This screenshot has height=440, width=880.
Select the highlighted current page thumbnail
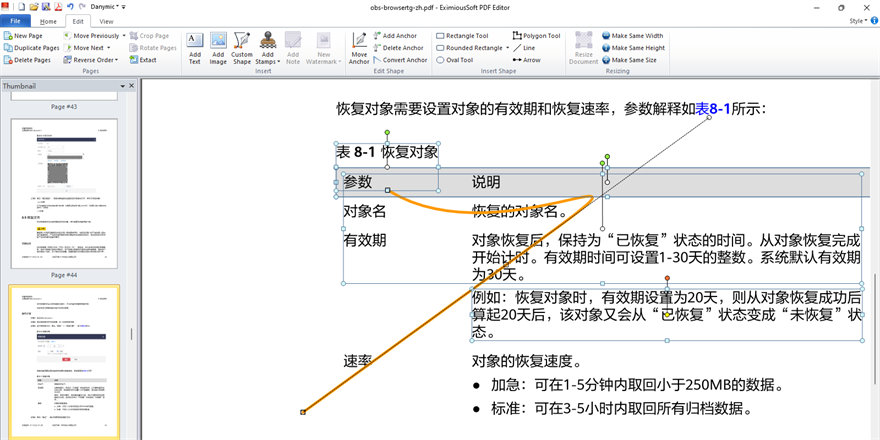(64, 361)
